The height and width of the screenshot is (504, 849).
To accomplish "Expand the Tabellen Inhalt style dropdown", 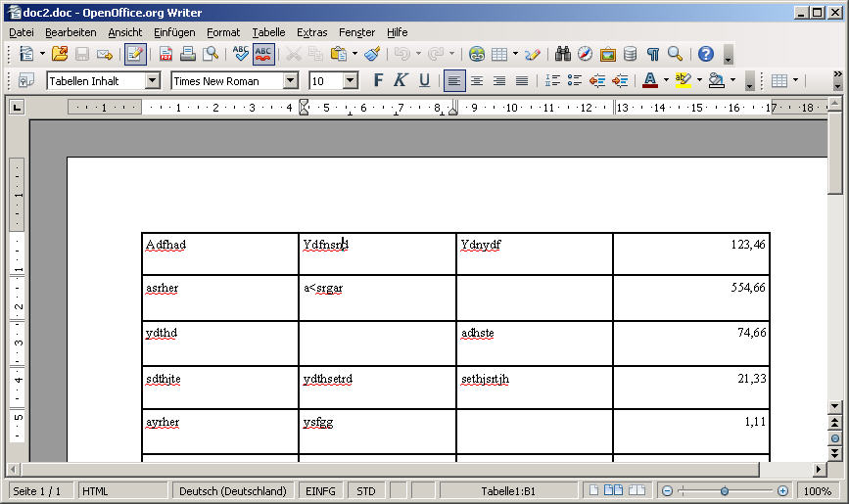I will (x=152, y=81).
